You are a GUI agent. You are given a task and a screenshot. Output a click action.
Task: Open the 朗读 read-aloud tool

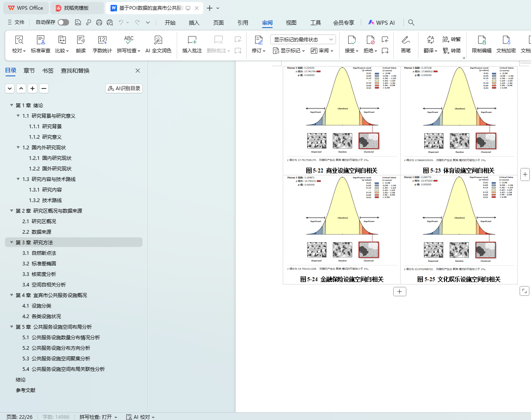(81, 40)
